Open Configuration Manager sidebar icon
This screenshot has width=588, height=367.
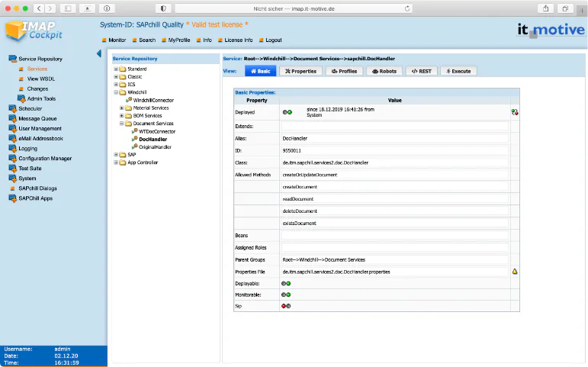(x=12, y=159)
